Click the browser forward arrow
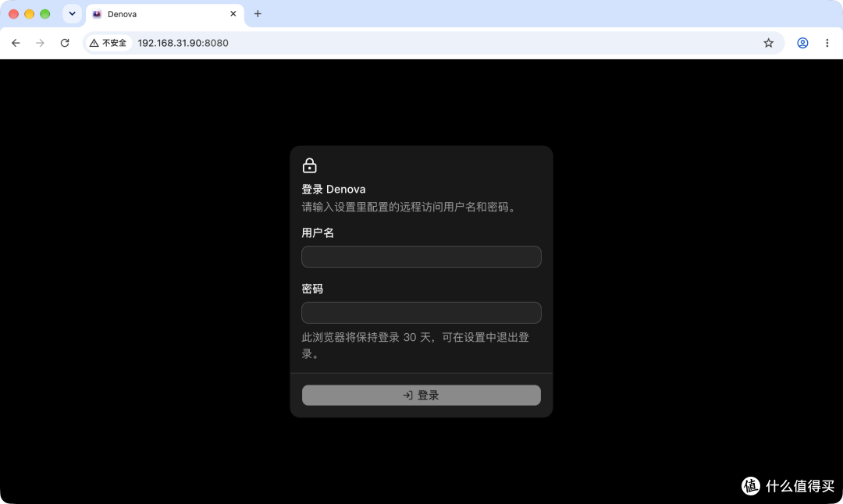 pyautogui.click(x=41, y=43)
